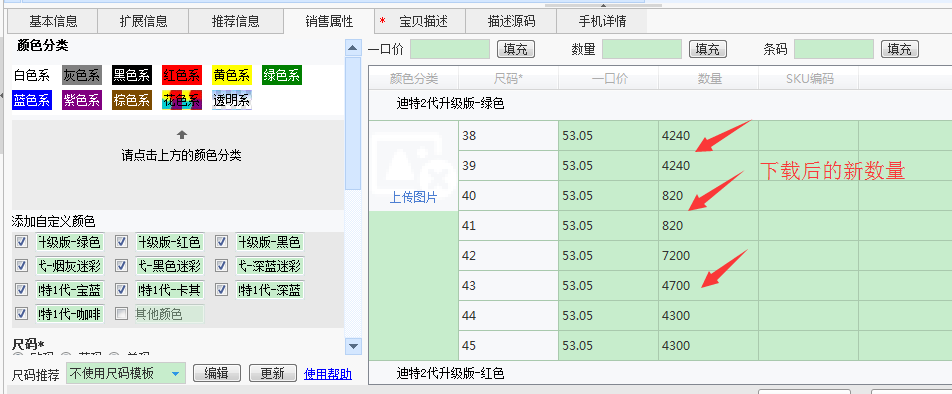Viewport: 952px width, 394px height.
Task: Select the multicolor 花色系 swatch
Action: pos(182,100)
